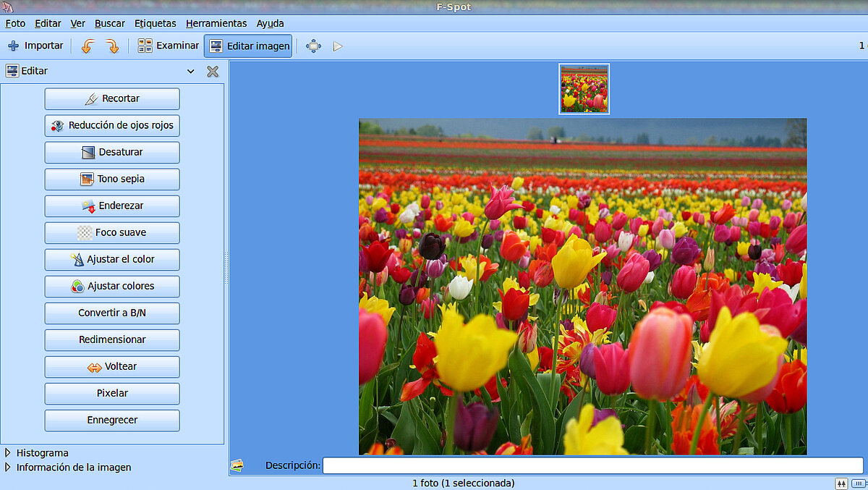Screen dimensions: 868x490
Task: Click the Descripción text field
Action: coord(592,465)
